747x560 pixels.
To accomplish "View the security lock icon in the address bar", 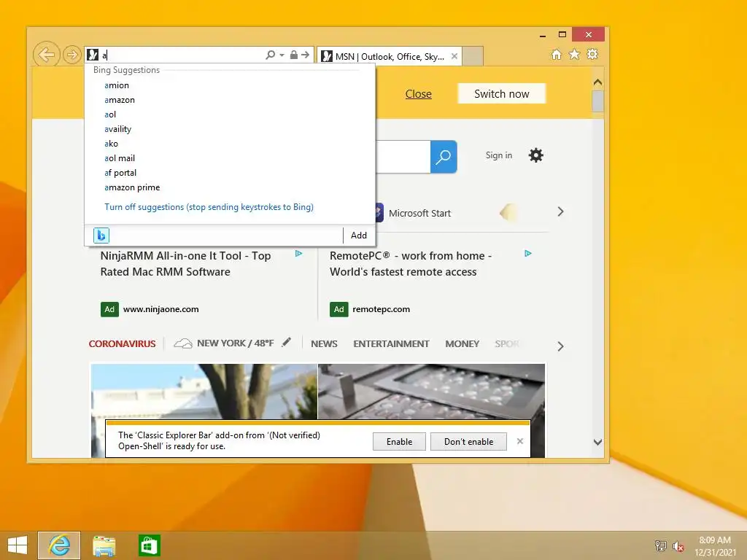I will (x=294, y=55).
